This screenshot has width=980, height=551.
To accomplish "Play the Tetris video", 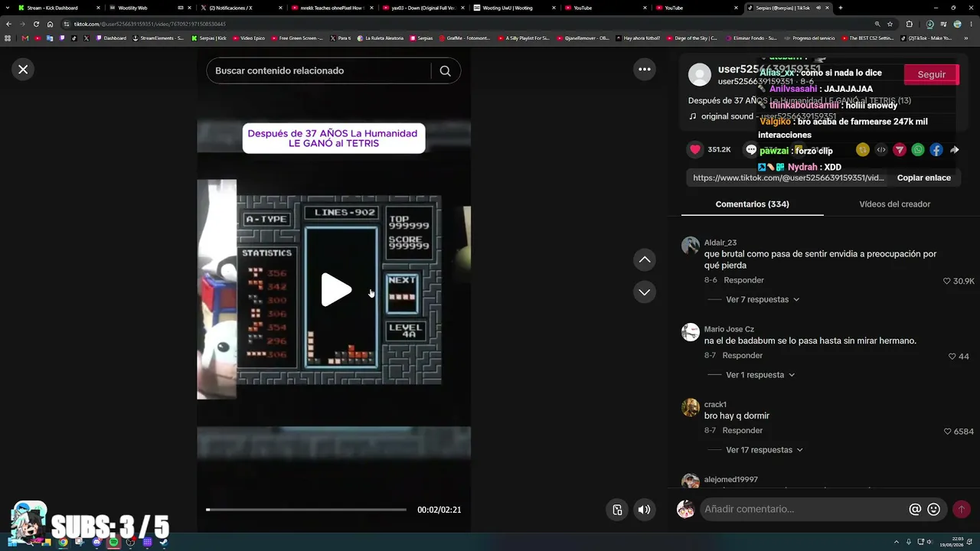I will (x=335, y=290).
